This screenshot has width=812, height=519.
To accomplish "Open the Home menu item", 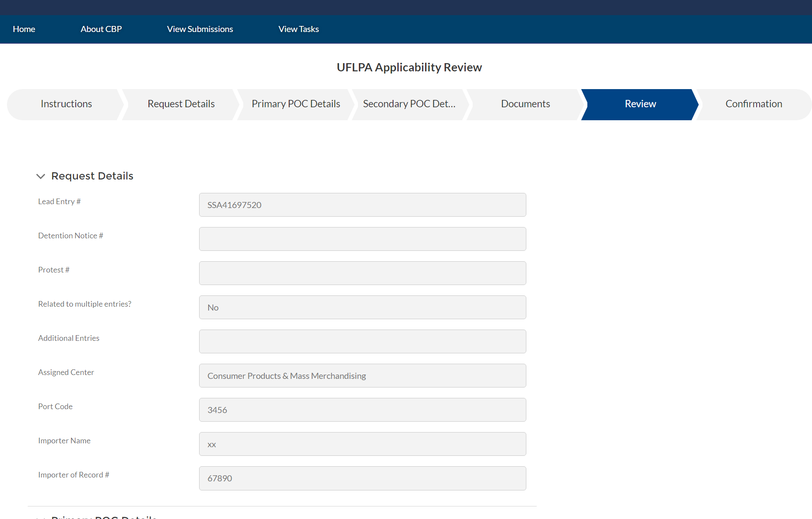I will coord(24,29).
